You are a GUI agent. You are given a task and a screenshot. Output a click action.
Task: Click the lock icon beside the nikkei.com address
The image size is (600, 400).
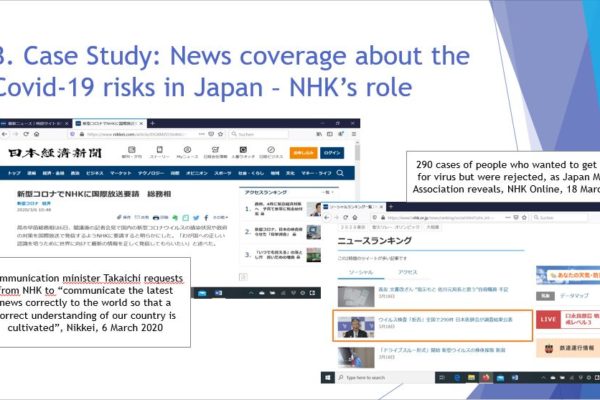point(82,134)
